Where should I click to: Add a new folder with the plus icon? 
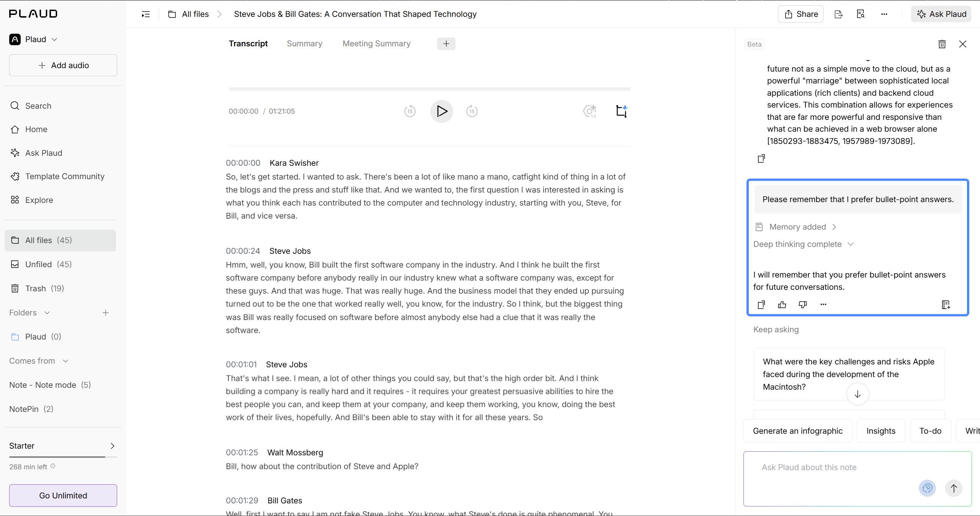point(106,313)
